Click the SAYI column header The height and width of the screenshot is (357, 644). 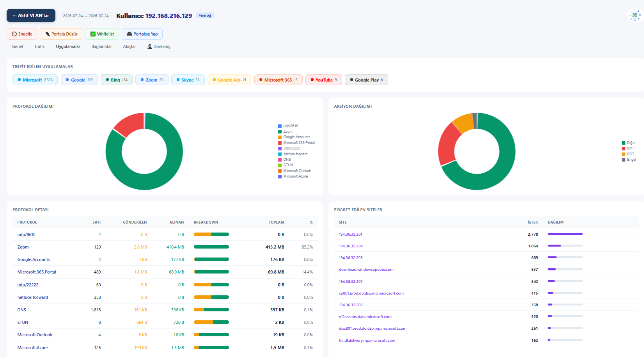[96, 222]
